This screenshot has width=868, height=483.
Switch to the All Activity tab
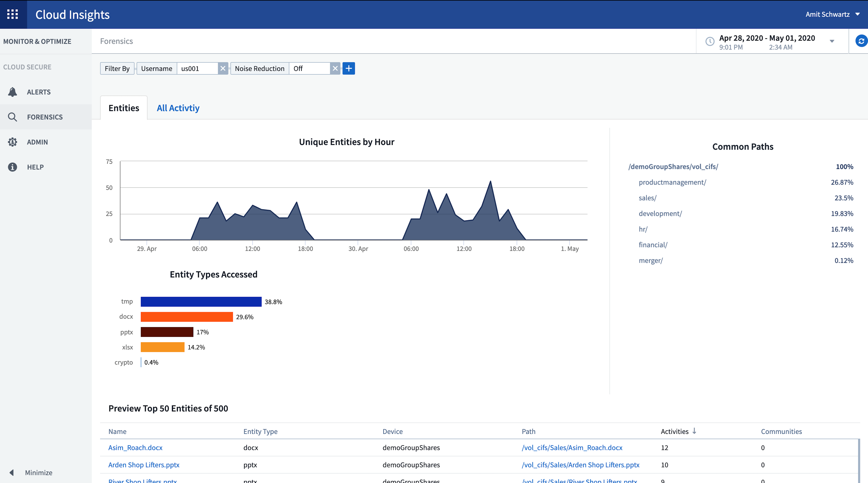click(178, 108)
